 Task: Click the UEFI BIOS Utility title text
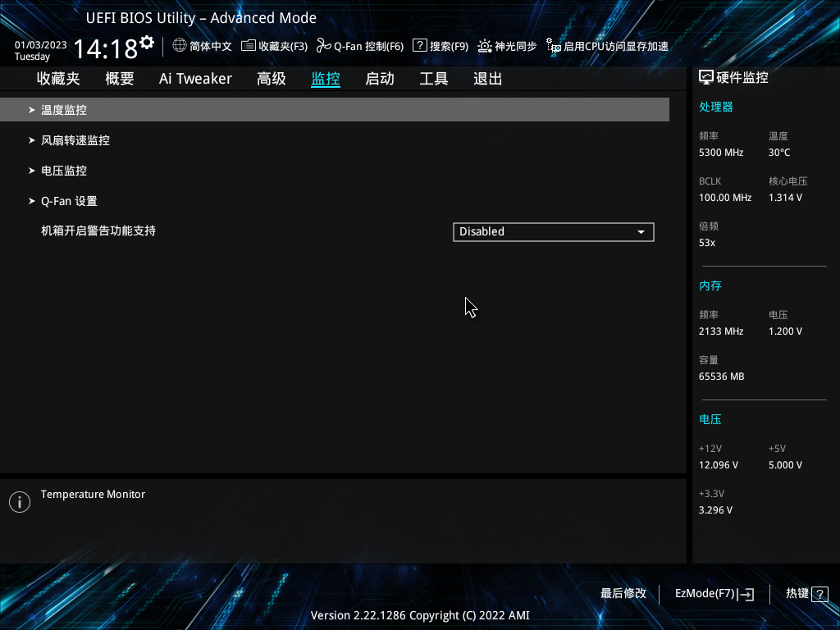[x=202, y=18]
